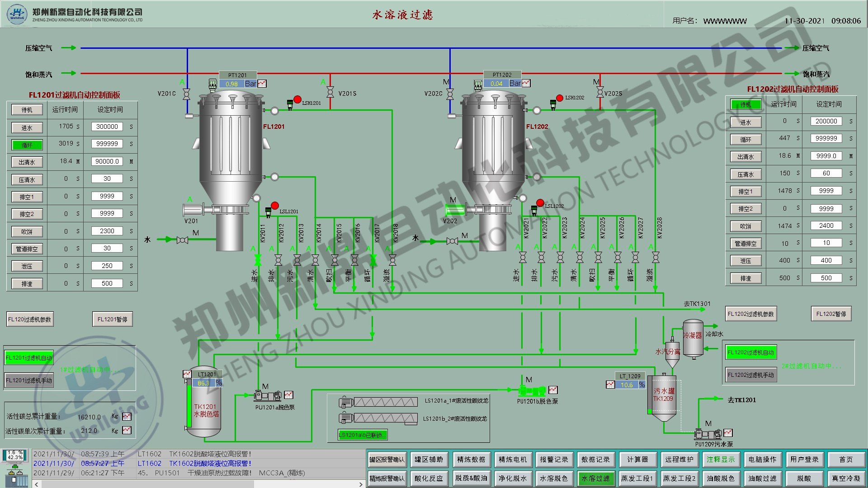The image size is (868, 488).
Task: Open the PT1202 pressure trend chart icon
Action: [x=526, y=83]
